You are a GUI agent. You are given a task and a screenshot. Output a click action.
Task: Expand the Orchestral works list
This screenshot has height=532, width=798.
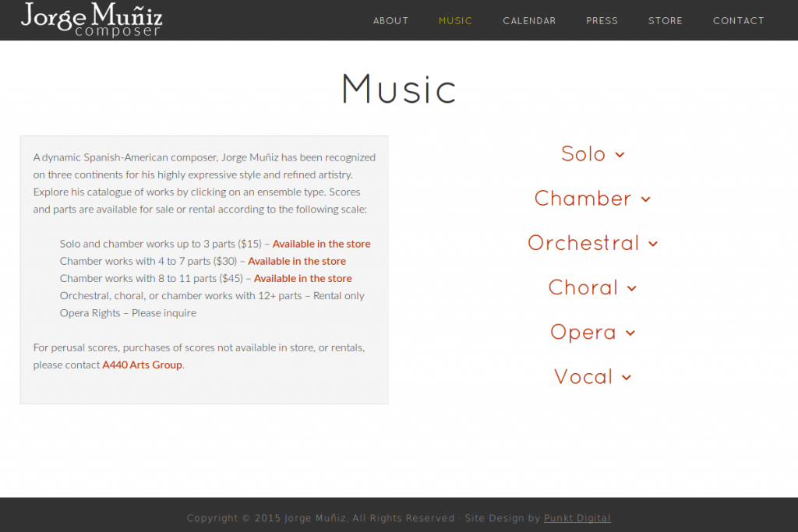click(x=592, y=243)
